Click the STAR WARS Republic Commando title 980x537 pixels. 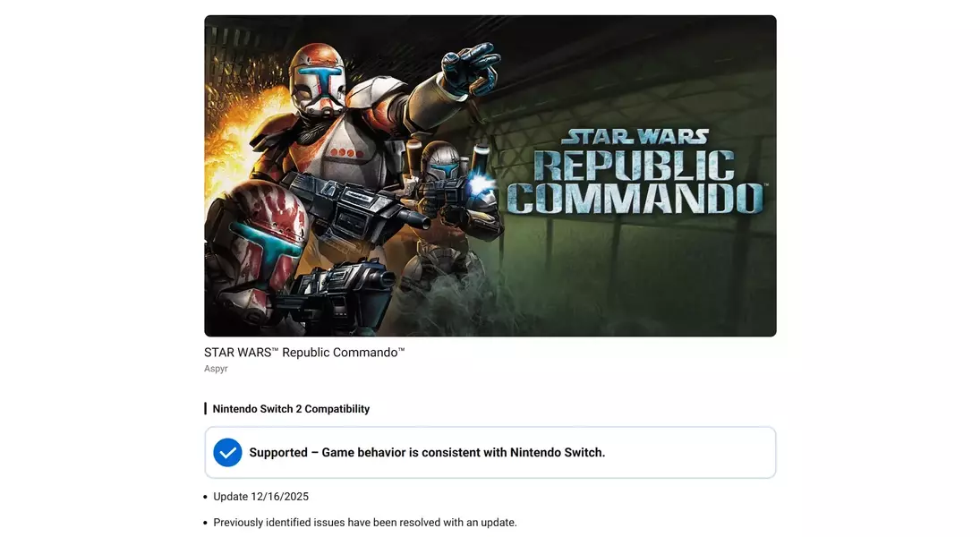coord(304,353)
